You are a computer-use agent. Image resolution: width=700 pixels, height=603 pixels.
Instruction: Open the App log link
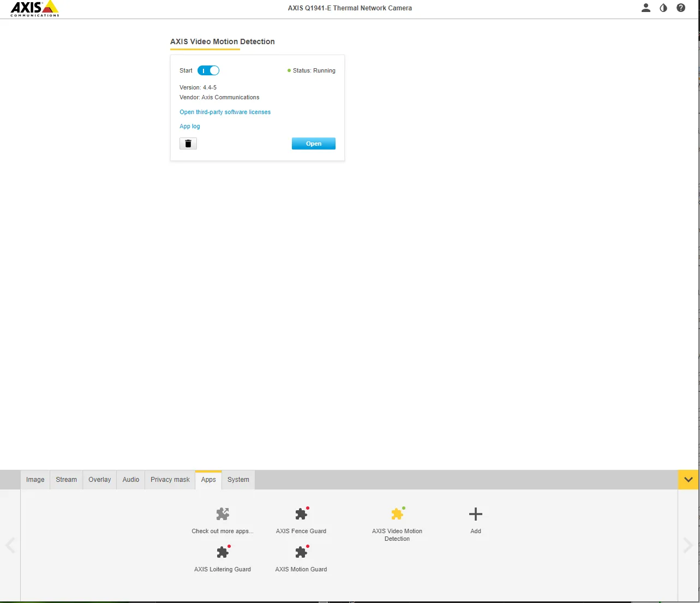[x=190, y=126]
